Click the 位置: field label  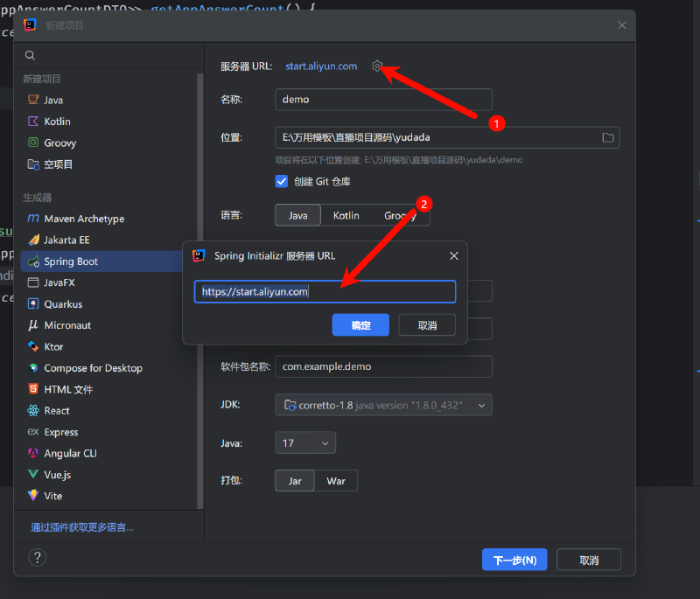[x=231, y=137]
